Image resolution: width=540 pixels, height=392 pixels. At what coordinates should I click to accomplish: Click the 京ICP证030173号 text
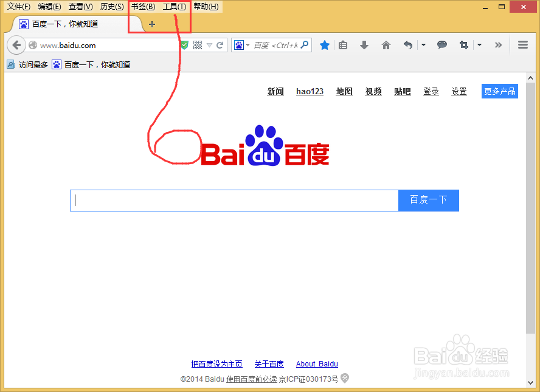(308, 379)
